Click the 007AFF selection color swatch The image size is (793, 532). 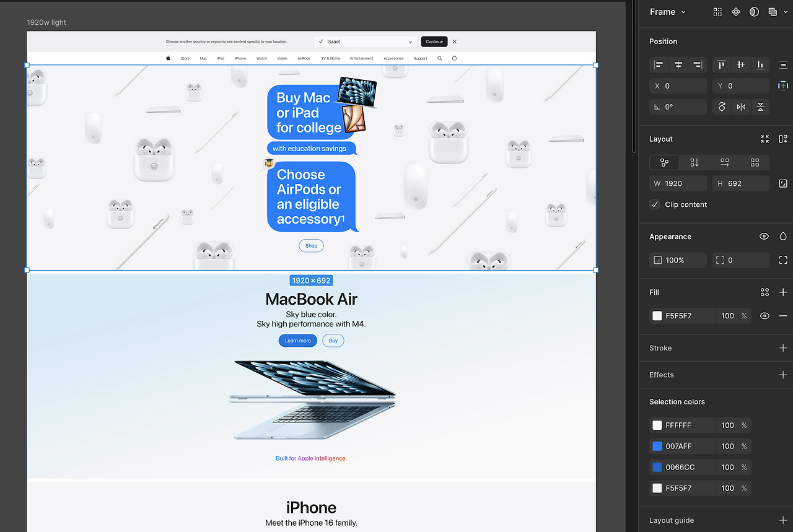pyautogui.click(x=657, y=446)
